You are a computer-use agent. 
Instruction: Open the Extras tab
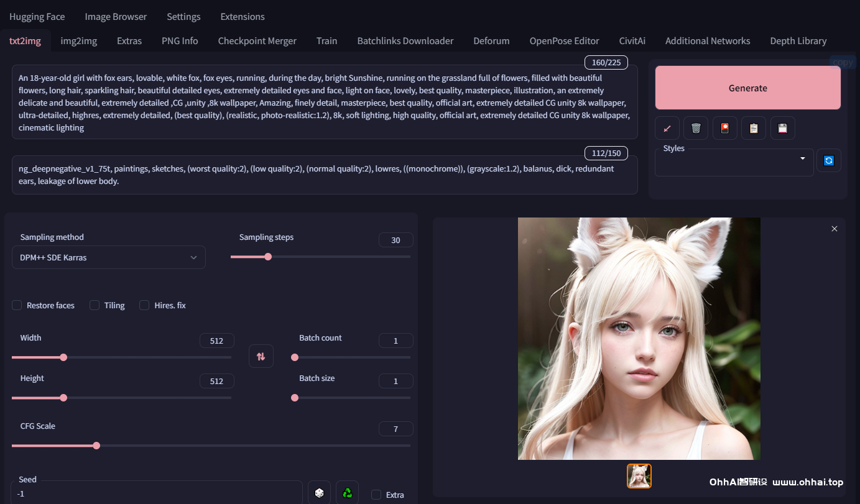pyautogui.click(x=129, y=41)
